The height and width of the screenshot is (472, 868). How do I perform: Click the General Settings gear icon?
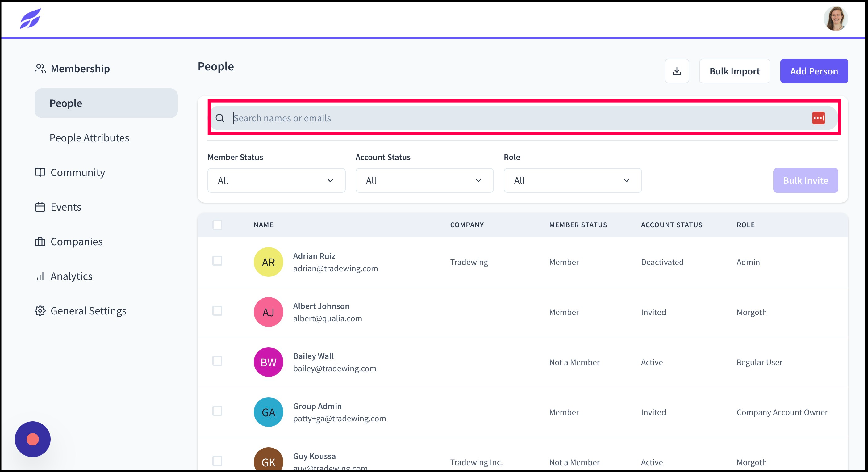coord(40,311)
